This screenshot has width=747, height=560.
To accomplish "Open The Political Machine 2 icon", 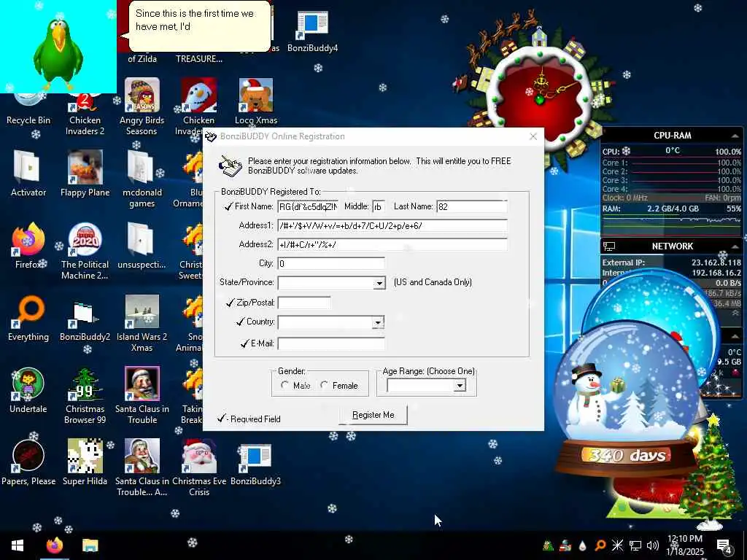I will [85, 252].
